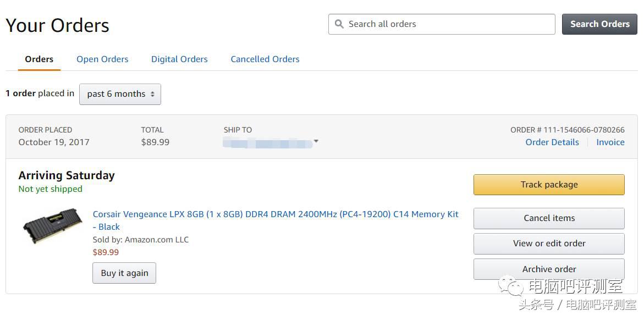
Task: Click the magnifier icon in search box
Action: coord(339,24)
